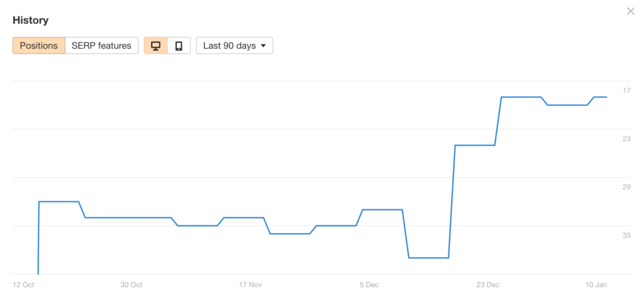
Task: Click the position 23 axis label
Action: (x=626, y=139)
